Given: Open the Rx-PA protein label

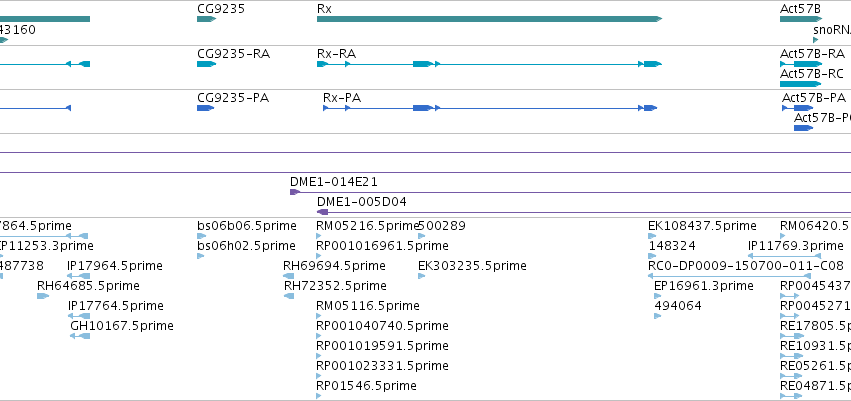Looking at the screenshot, I should point(342,98).
